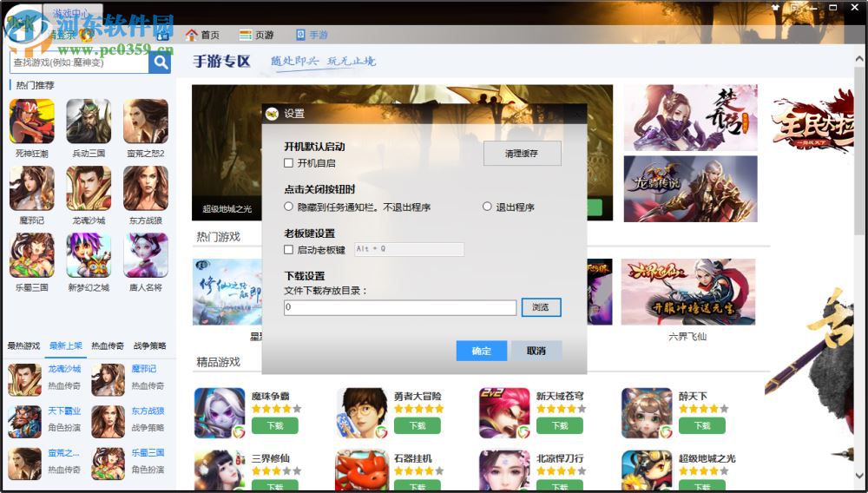Click 清理缓存 button
868x493 pixels.
[x=522, y=154]
